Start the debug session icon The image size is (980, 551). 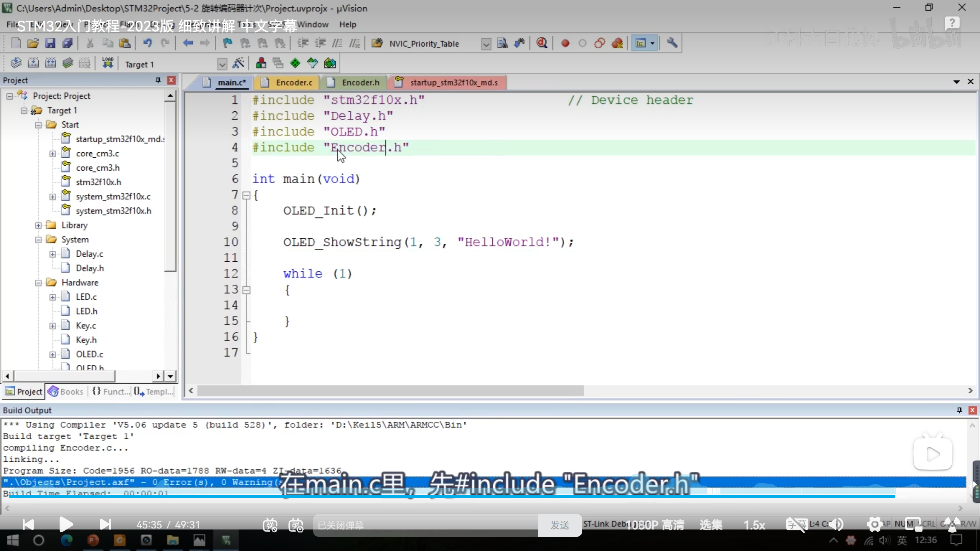click(542, 43)
